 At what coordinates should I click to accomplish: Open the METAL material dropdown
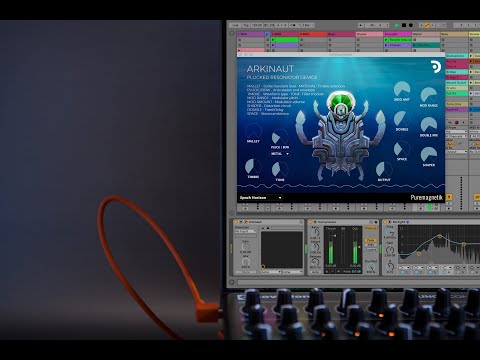pyautogui.click(x=280, y=154)
